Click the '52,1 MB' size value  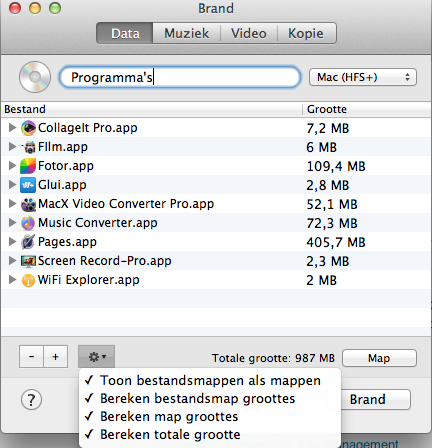[332, 204]
